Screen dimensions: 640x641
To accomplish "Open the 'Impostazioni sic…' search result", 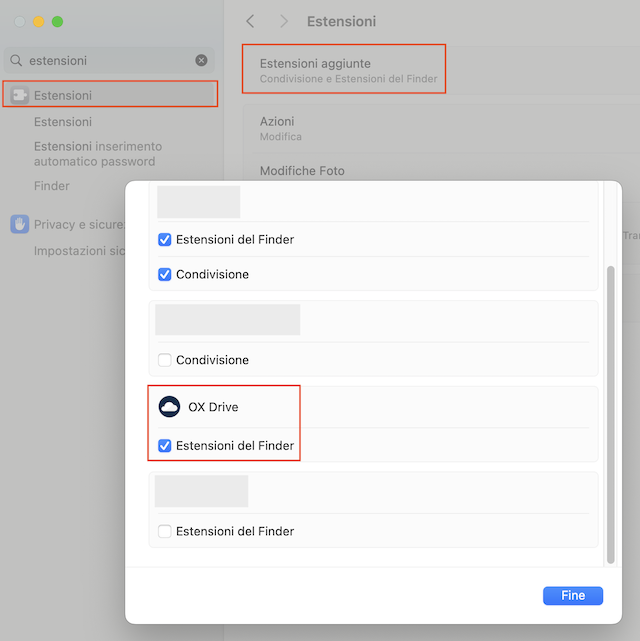I will tap(79, 251).
